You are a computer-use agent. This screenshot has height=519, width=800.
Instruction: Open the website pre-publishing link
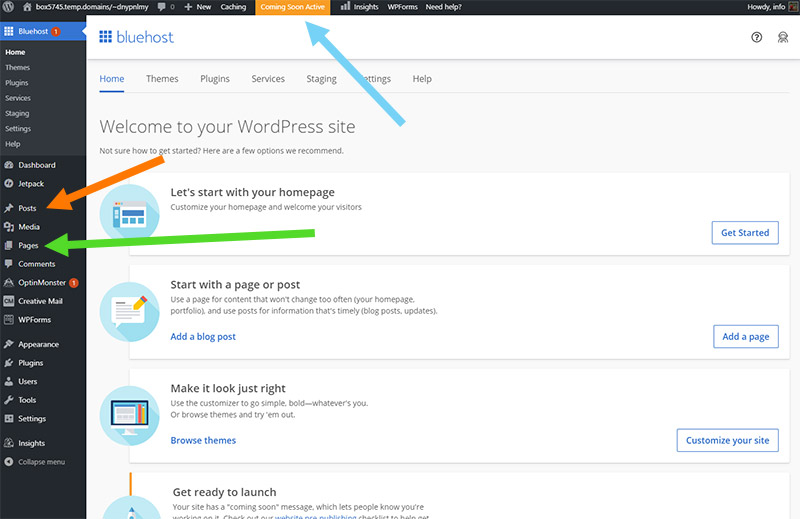coord(316,516)
